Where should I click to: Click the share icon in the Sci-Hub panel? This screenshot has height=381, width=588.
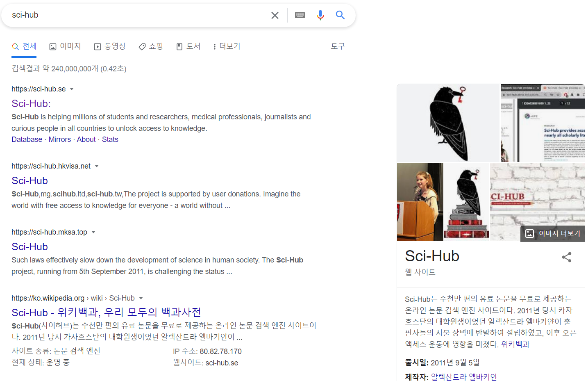[567, 257]
